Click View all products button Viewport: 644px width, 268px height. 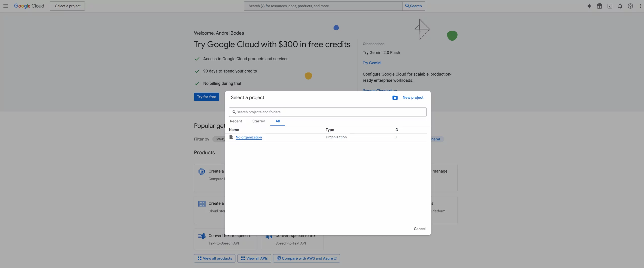pyautogui.click(x=215, y=258)
